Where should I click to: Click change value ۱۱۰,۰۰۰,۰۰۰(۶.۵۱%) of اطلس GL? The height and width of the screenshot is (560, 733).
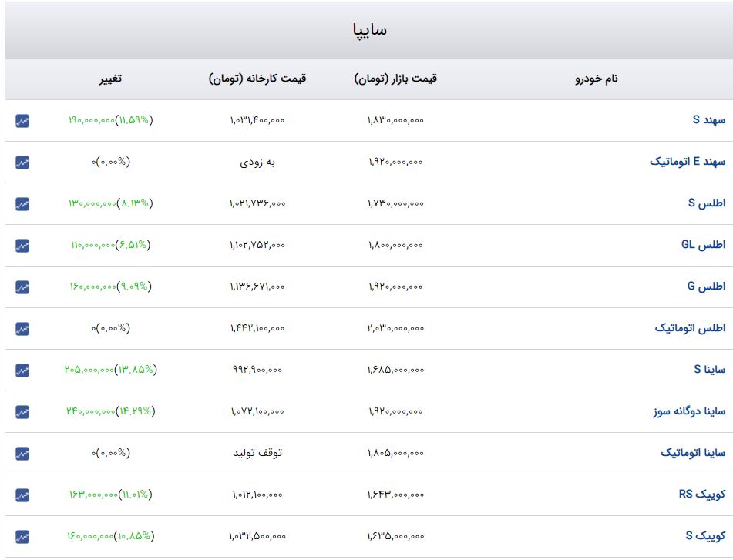[111, 245]
